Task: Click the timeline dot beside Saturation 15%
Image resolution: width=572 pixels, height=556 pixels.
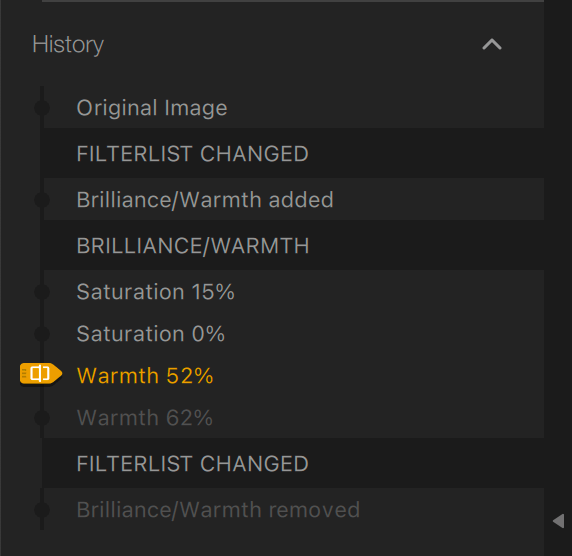Action: click(x=42, y=292)
